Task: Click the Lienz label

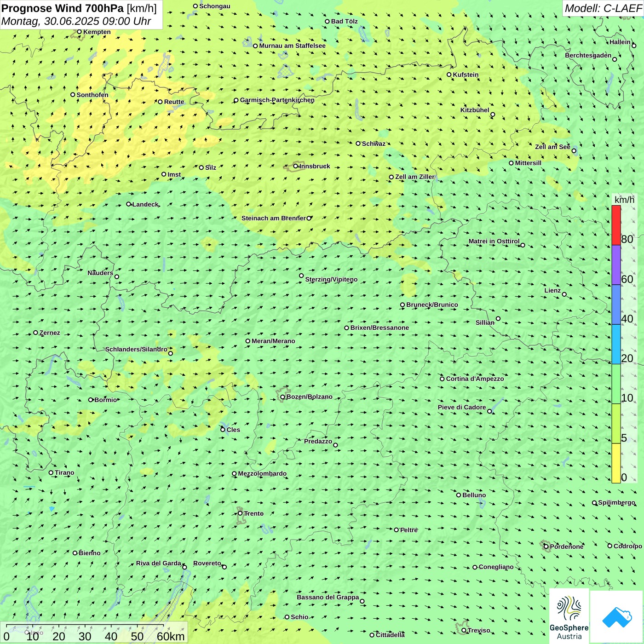Action: (552, 290)
